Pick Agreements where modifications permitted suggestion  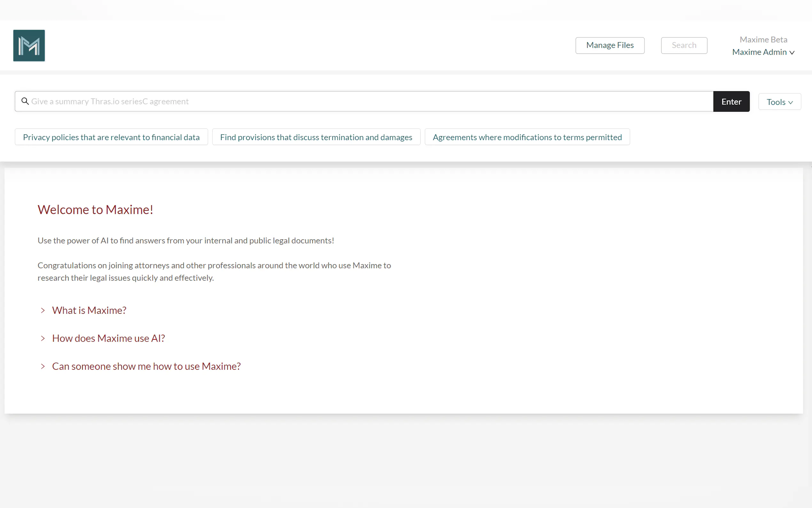click(527, 137)
